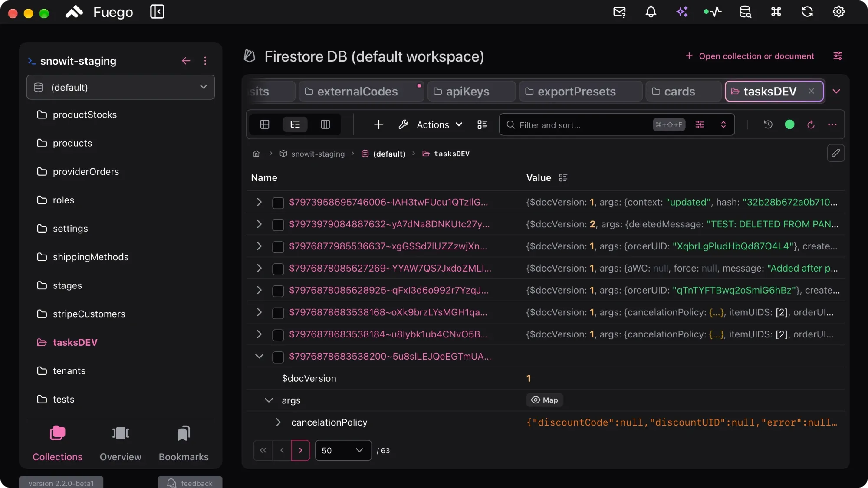
Task: Check the box for document $7973979084887632
Action: pos(278,225)
